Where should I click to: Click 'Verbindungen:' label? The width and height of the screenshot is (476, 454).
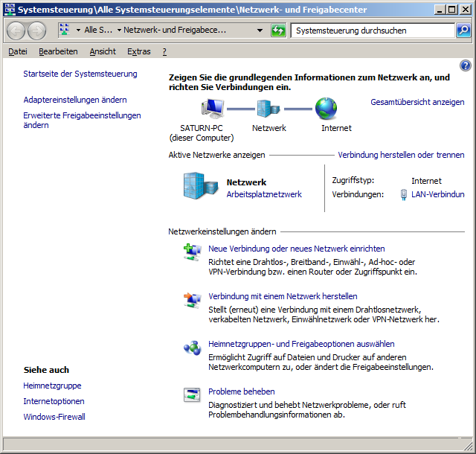(x=358, y=194)
